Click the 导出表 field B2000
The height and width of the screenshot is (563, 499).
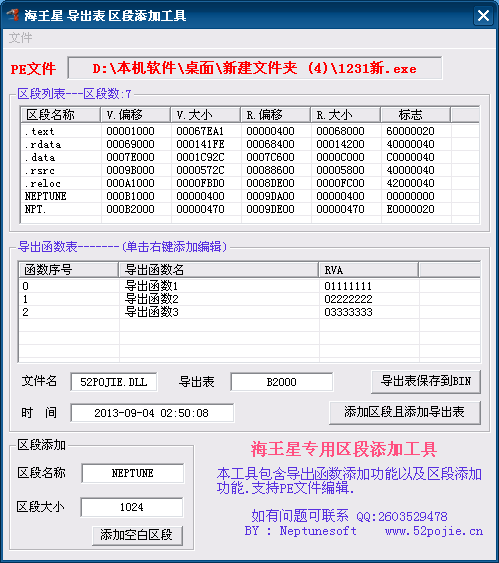281,382
